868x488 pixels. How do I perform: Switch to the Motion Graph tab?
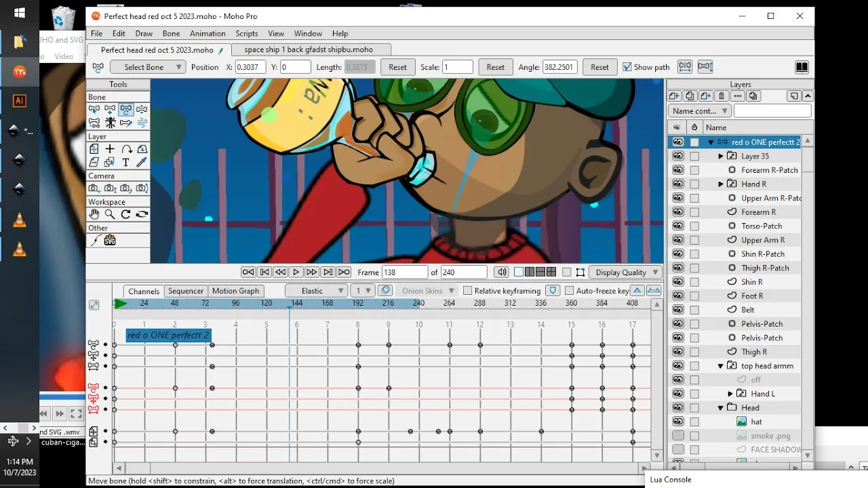tap(235, 291)
